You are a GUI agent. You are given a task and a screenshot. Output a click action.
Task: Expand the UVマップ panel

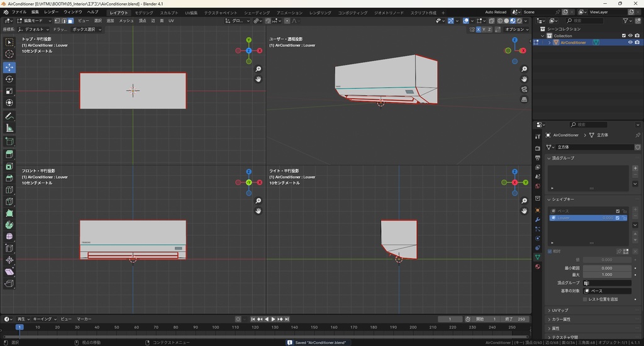click(559, 310)
